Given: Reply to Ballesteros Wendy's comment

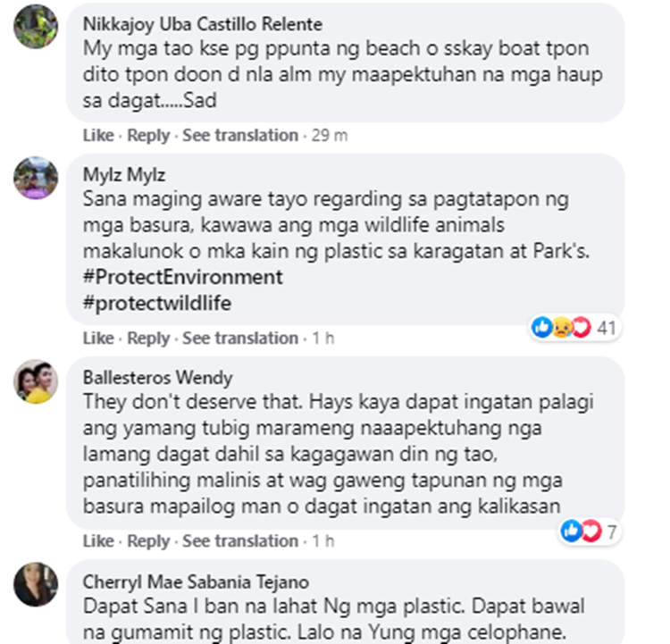Looking at the screenshot, I should [x=148, y=541].
